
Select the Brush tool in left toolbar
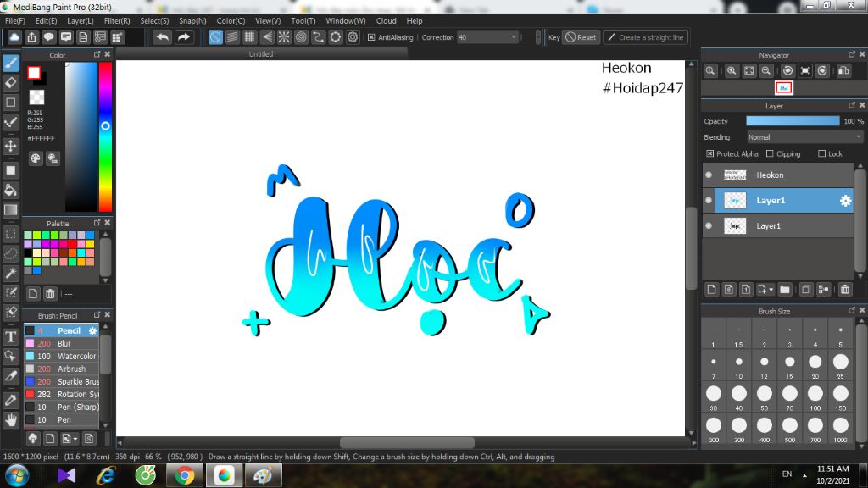(x=10, y=63)
